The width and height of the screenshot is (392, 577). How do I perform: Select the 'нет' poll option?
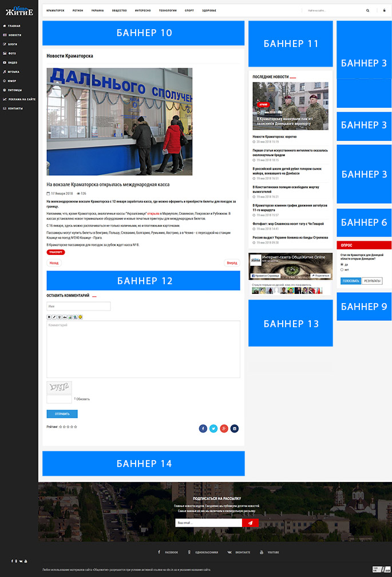[342, 269]
